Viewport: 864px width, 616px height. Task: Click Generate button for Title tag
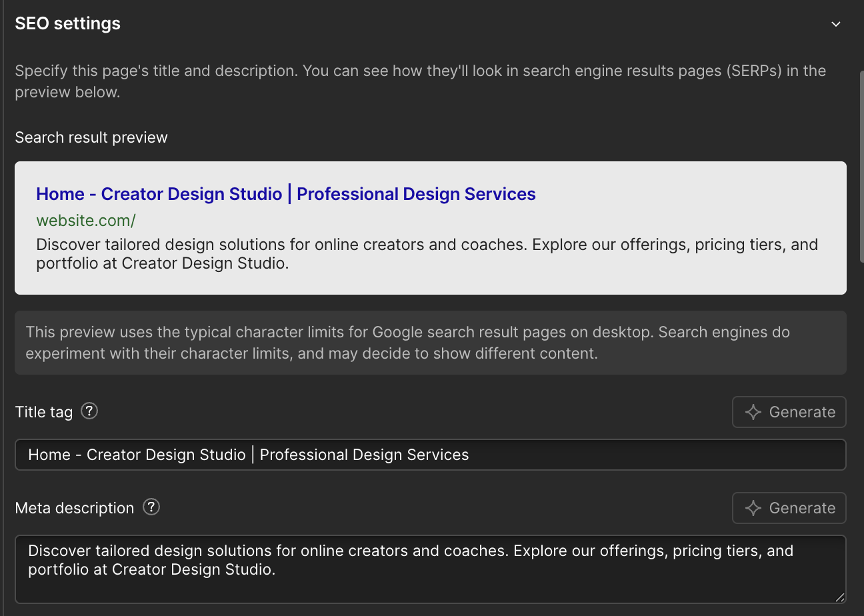click(x=789, y=412)
